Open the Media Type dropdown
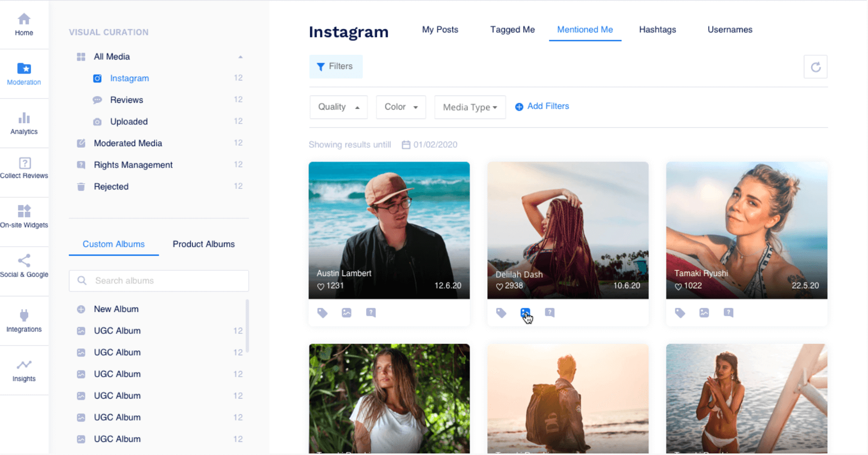868x455 pixels. click(470, 107)
